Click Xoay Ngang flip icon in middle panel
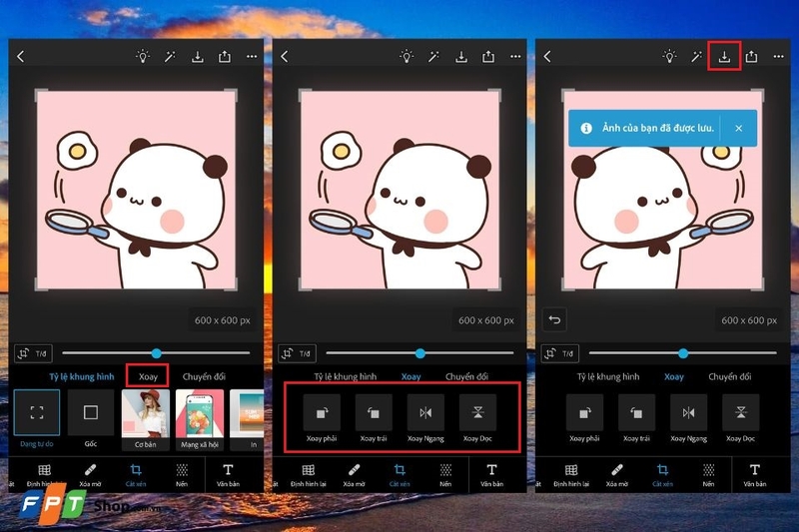The width and height of the screenshot is (799, 532). 425,412
